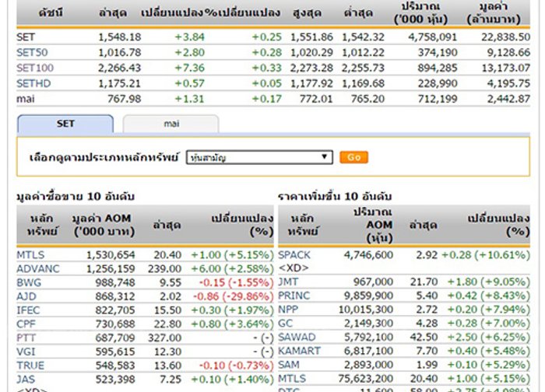Select KAMART volume 6,817,100

pos(368,351)
